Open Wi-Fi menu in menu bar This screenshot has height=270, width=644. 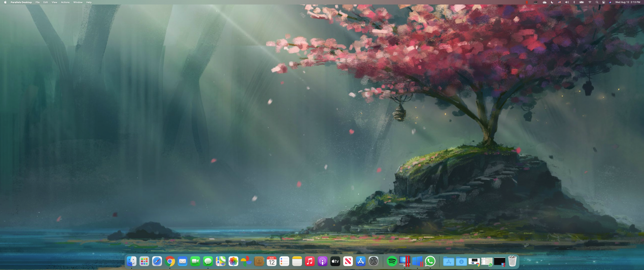590,2
